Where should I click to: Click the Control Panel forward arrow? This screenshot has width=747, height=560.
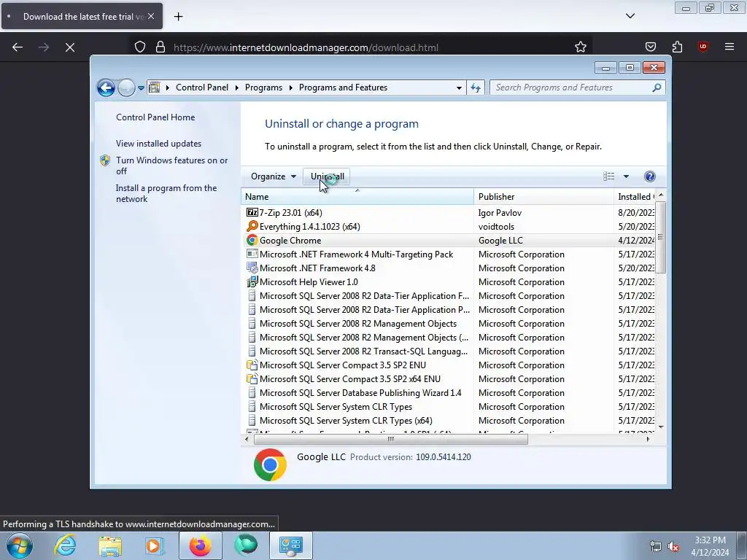coord(126,87)
